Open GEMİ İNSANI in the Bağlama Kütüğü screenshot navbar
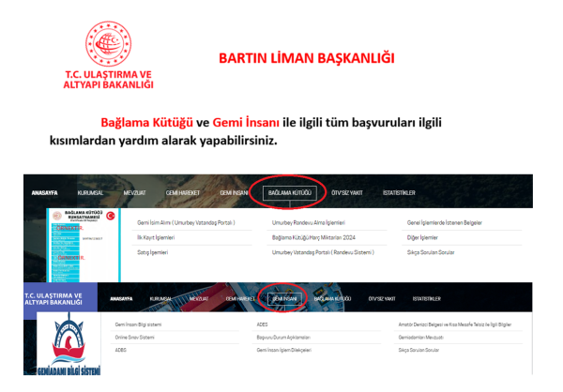This screenshot has width=563, height=392. point(234,193)
